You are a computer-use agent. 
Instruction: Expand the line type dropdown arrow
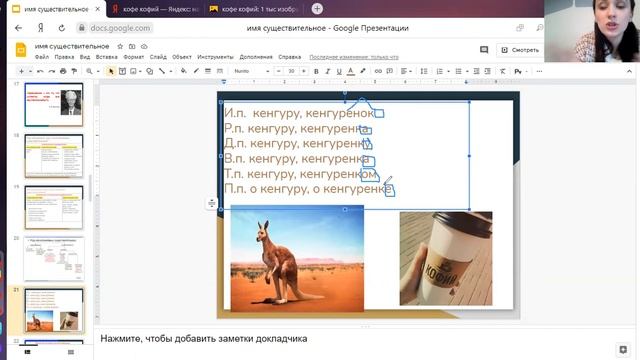(x=171, y=71)
